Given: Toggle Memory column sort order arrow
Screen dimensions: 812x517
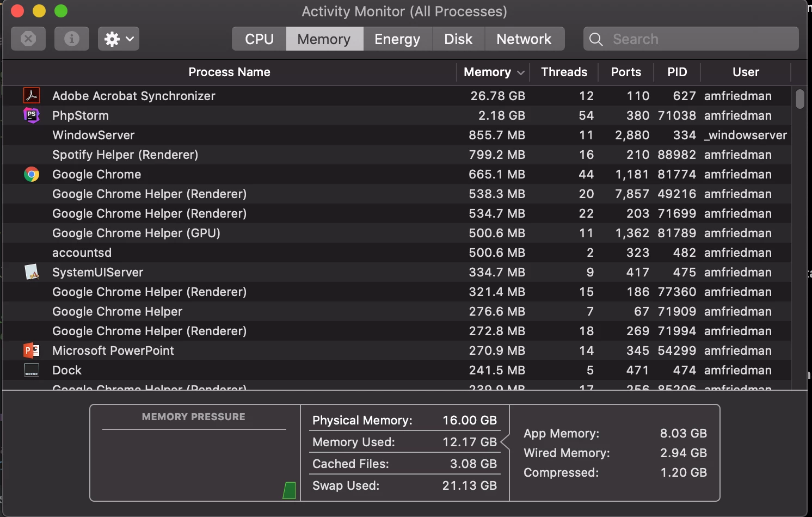Looking at the screenshot, I should [x=521, y=72].
